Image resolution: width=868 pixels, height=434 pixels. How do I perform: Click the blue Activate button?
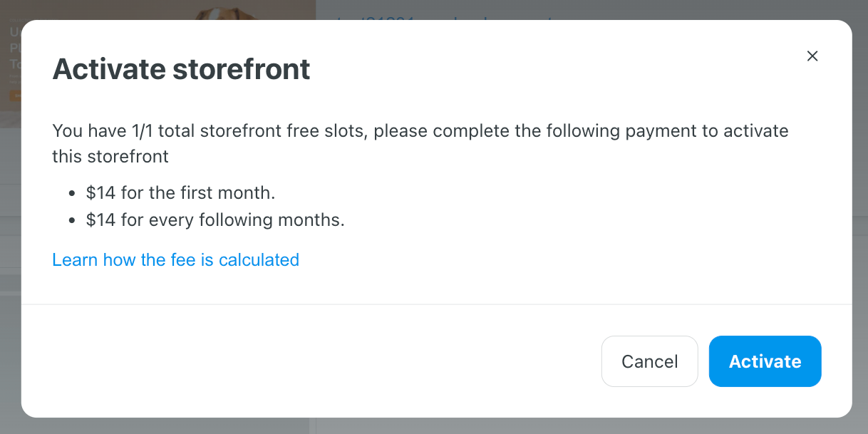765,361
